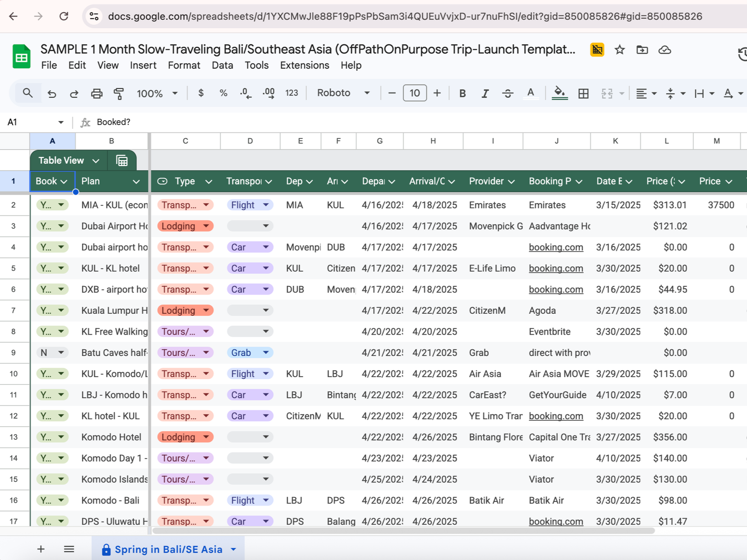This screenshot has width=747, height=560.
Task: Open the Type column header dropdown
Action: coord(208,182)
